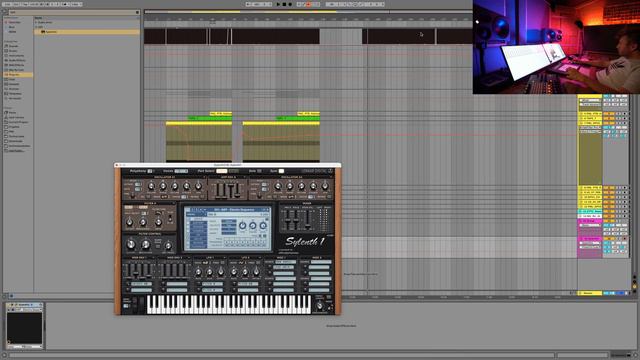The width and height of the screenshot is (640, 360).
Task: Select Favorites in the Collections list
Action: 14,22
